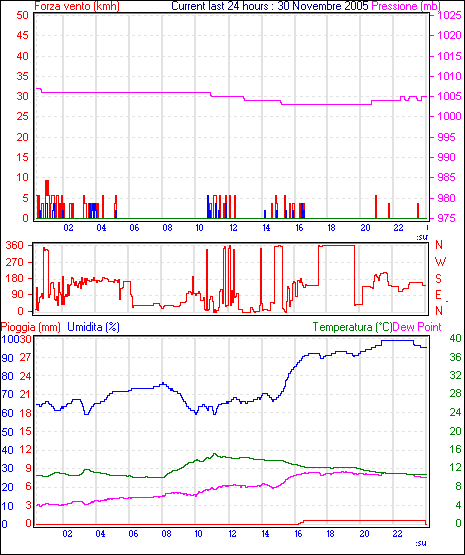The height and width of the screenshot is (555, 465).
Task: Click wind direction axis value 360
Action: click(15, 245)
